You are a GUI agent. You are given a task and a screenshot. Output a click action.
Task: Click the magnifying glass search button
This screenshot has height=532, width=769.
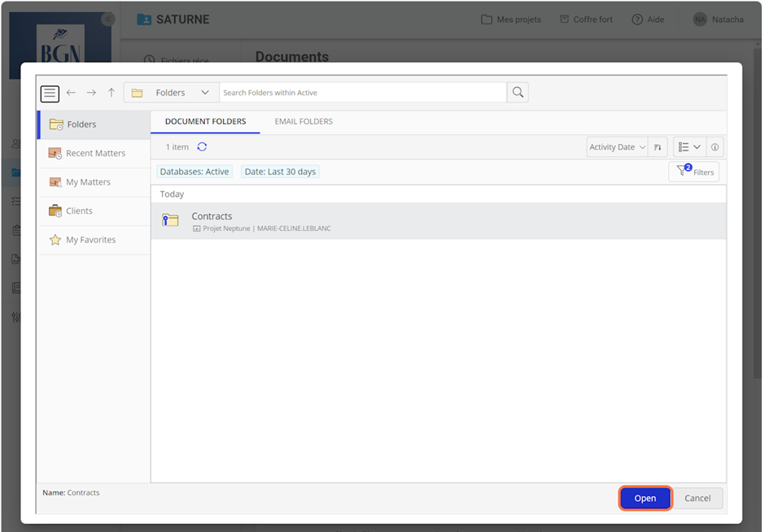pos(518,93)
